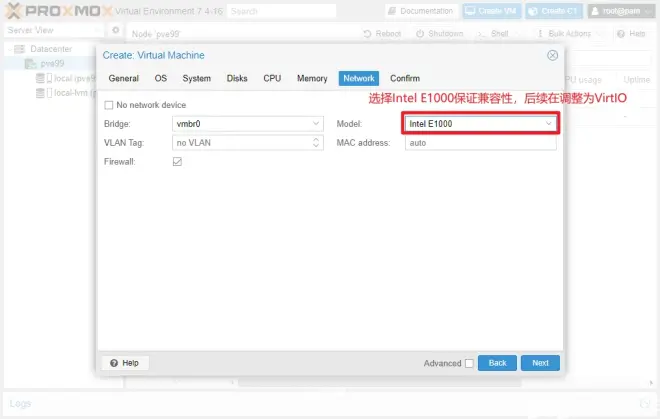
Task: Toggle the Firewall checkbox
Action: 177,162
